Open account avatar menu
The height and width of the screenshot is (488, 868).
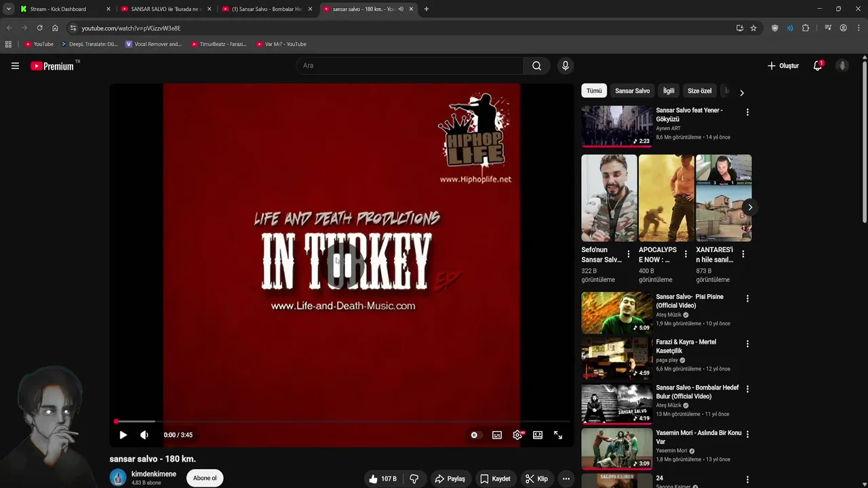pos(842,66)
